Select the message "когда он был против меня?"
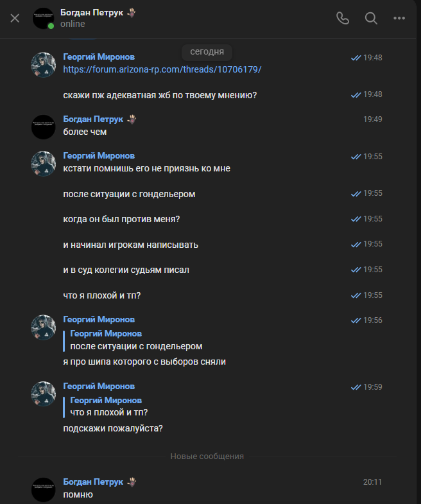The image size is (421, 504). pos(121,219)
